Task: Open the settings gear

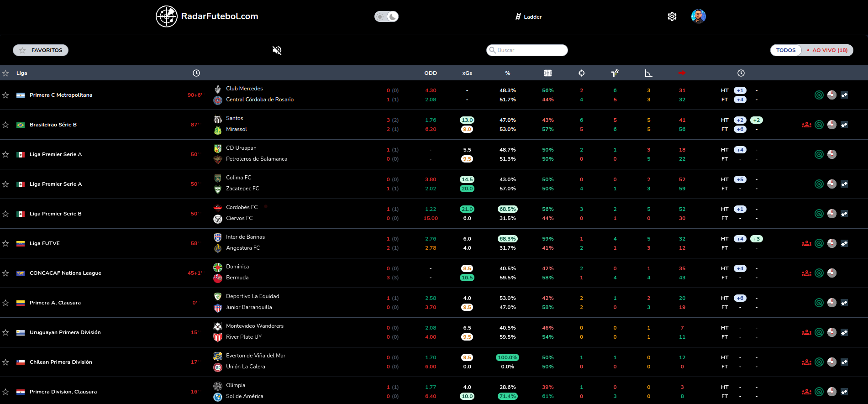Action: coord(672,16)
